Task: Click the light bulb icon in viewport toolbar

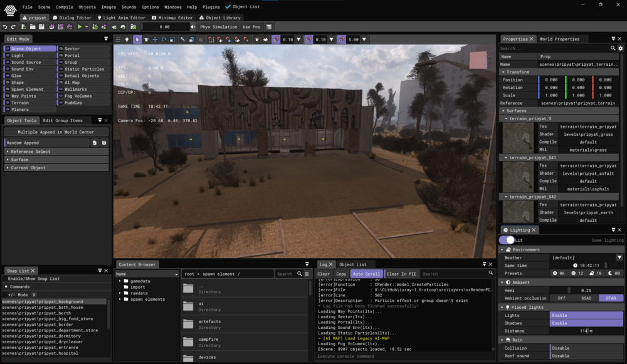Action: point(127,39)
